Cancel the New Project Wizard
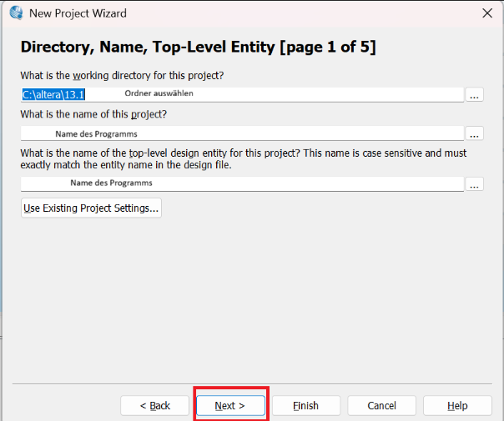 tap(381, 405)
